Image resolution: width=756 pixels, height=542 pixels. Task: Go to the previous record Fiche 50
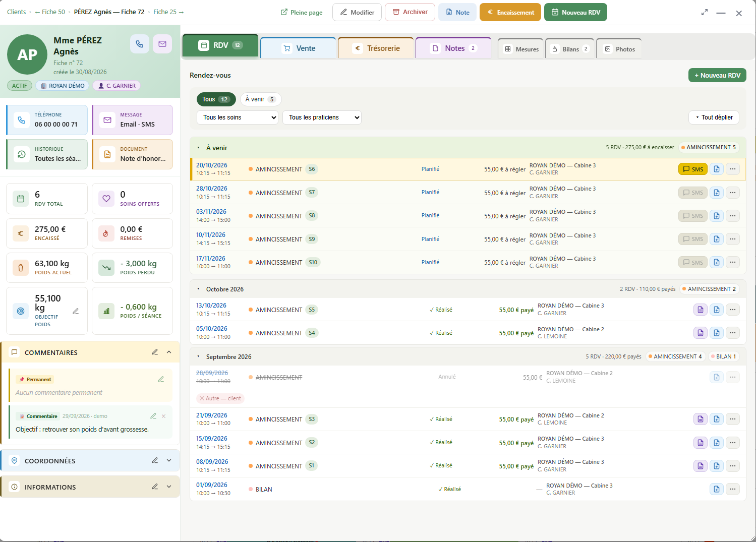point(50,12)
